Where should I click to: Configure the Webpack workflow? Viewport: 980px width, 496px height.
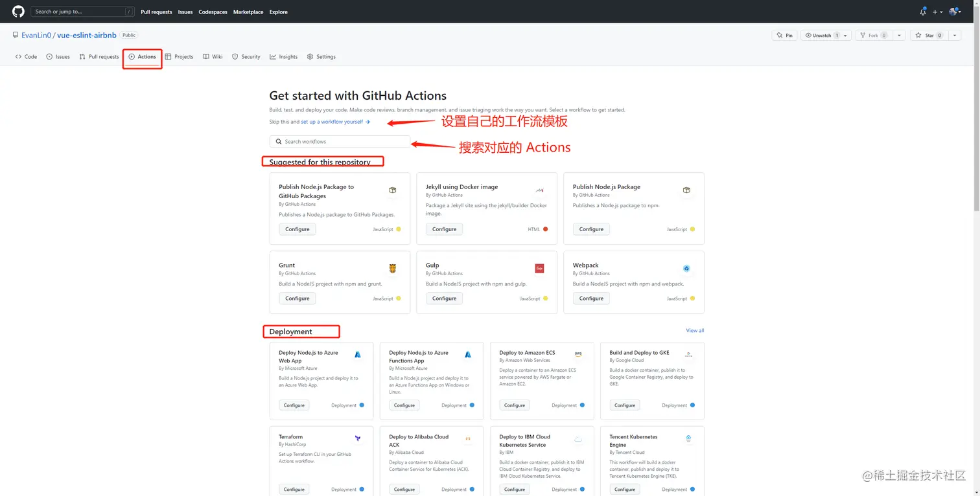point(591,299)
